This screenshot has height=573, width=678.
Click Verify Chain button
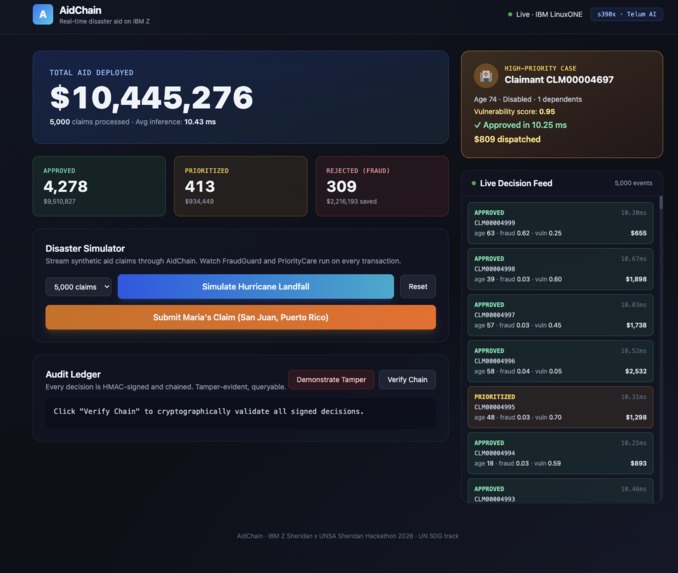pos(407,380)
